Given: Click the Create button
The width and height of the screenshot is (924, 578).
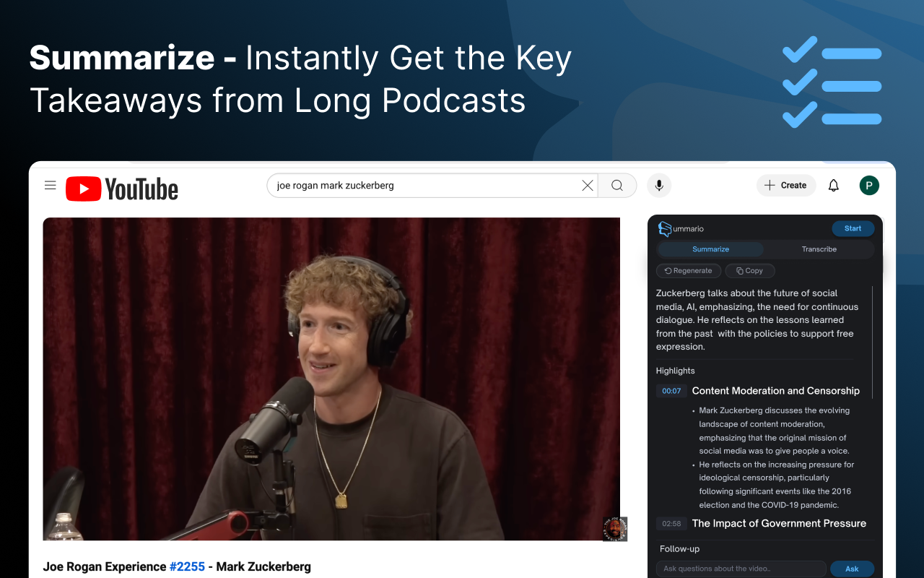Looking at the screenshot, I should (x=786, y=186).
